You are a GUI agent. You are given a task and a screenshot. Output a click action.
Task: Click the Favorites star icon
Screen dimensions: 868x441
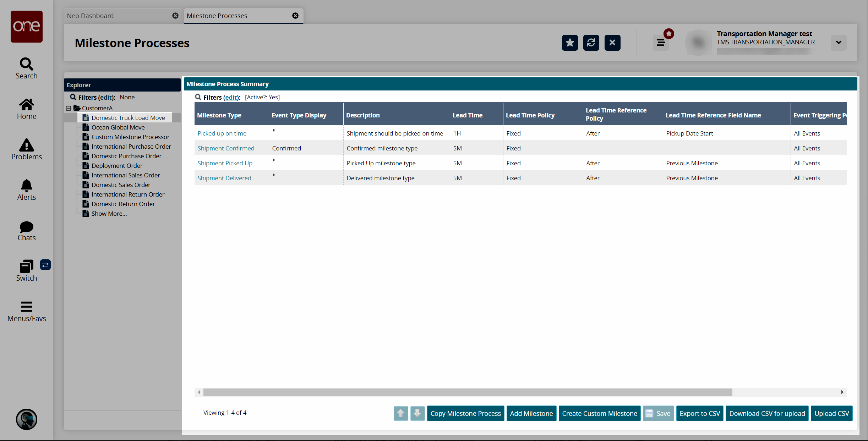(x=569, y=43)
